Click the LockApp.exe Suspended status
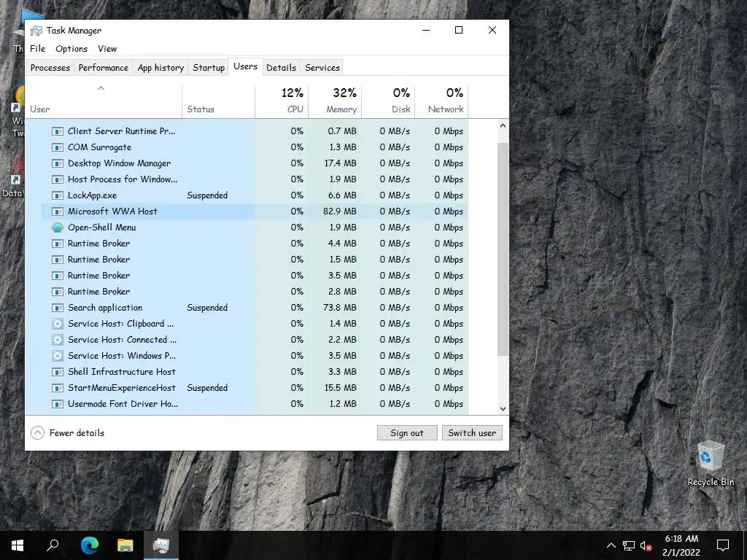 coord(207,195)
